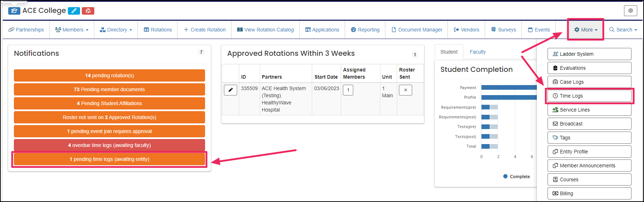
Task: Open the settings gear button at top right
Action: tap(630, 11)
